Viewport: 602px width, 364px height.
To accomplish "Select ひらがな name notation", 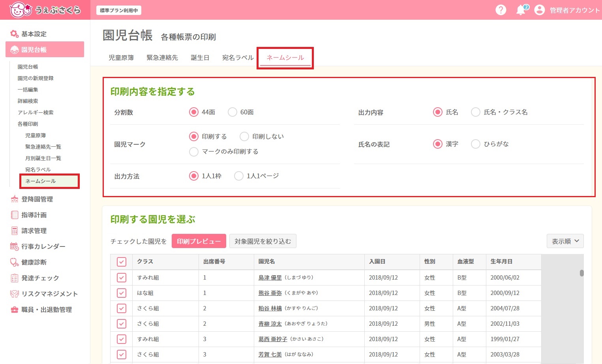I will (x=476, y=144).
